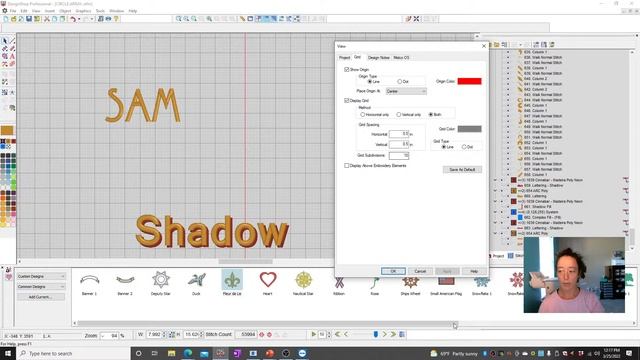Click the Cut scissors icon
The width and height of the screenshot is (640, 360).
pos(47,19)
